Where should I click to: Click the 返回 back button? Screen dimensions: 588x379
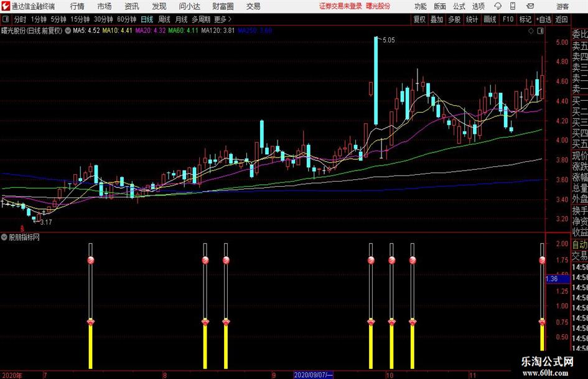pyautogui.click(x=561, y=19)
